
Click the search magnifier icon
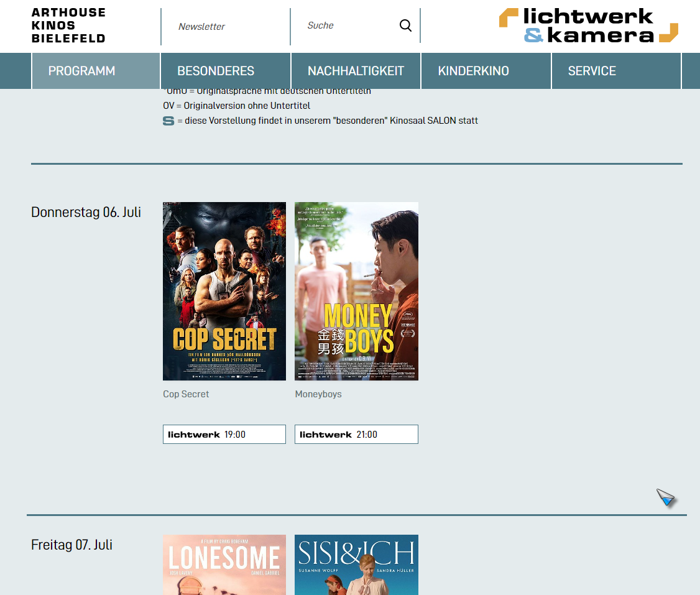[405, 25]
